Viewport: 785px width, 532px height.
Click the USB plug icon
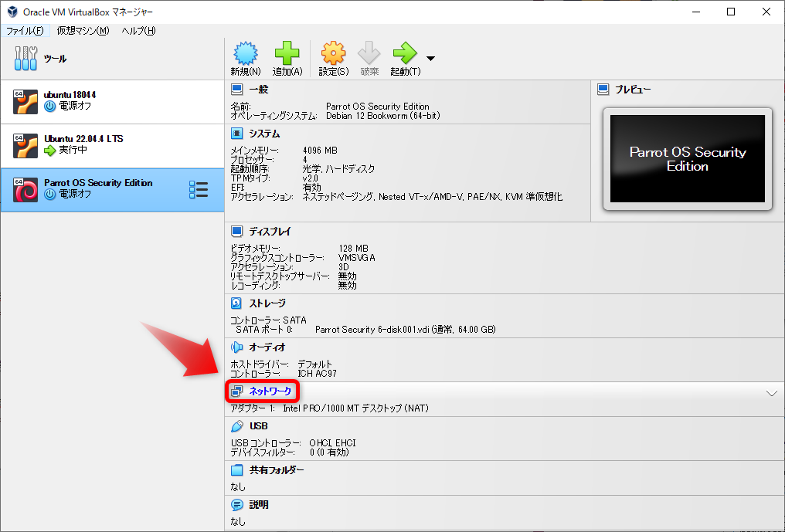236,426
